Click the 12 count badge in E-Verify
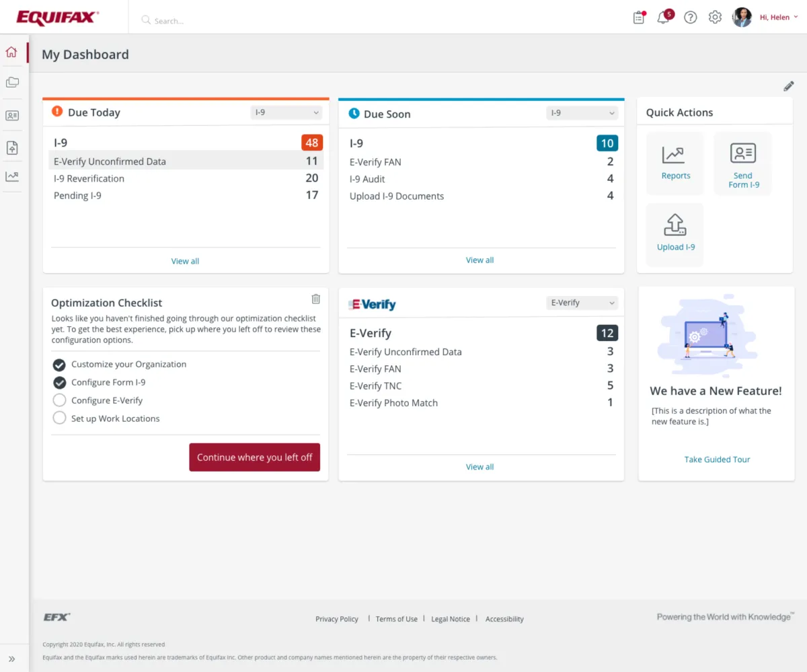 [x=607, y=333]
